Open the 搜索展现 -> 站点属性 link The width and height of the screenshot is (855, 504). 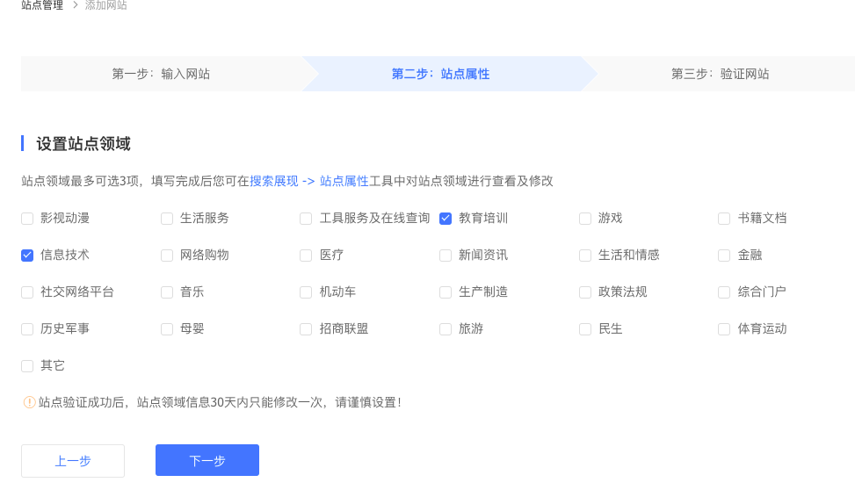pos(309,181)
